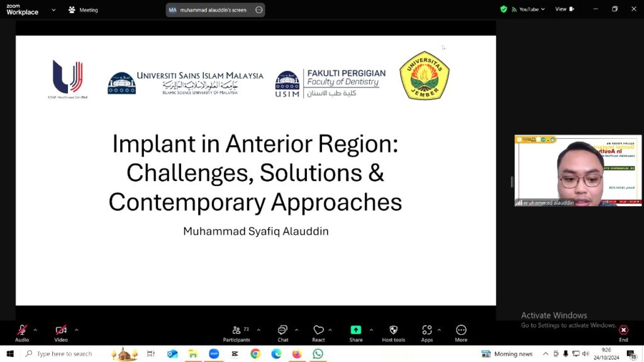Open Google Chrome from the taskbar
Screen dimensions: 644x362
[255, 354]
